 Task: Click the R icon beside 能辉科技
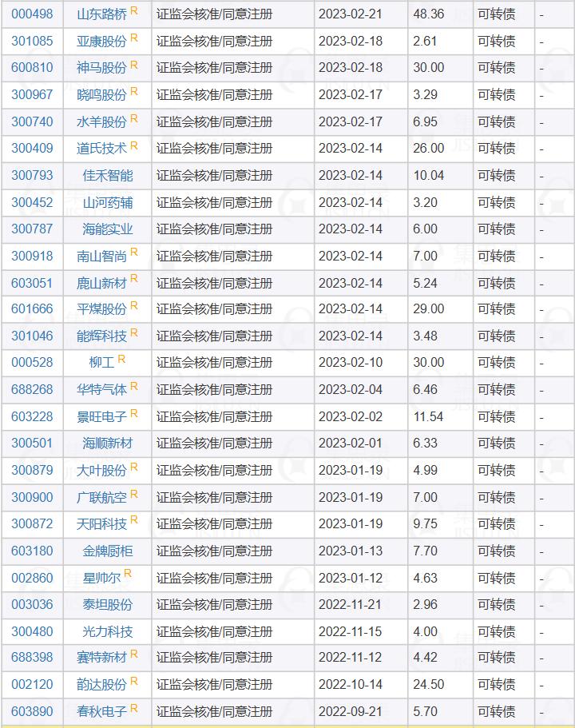coord(134,332)
